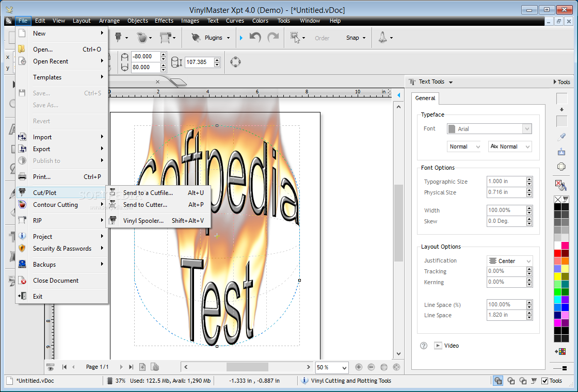Click the Line Space 1.820 in field
This screenshot has width=578, height=392.
tap(506, 315)
